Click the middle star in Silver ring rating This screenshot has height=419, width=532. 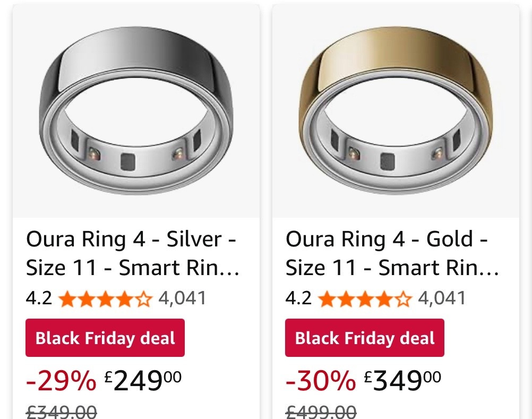[x=105, y=298]
